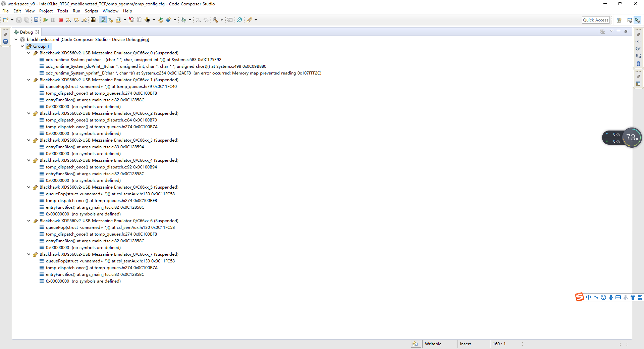Open the Load Program dropdown arrow

[125, 20]
